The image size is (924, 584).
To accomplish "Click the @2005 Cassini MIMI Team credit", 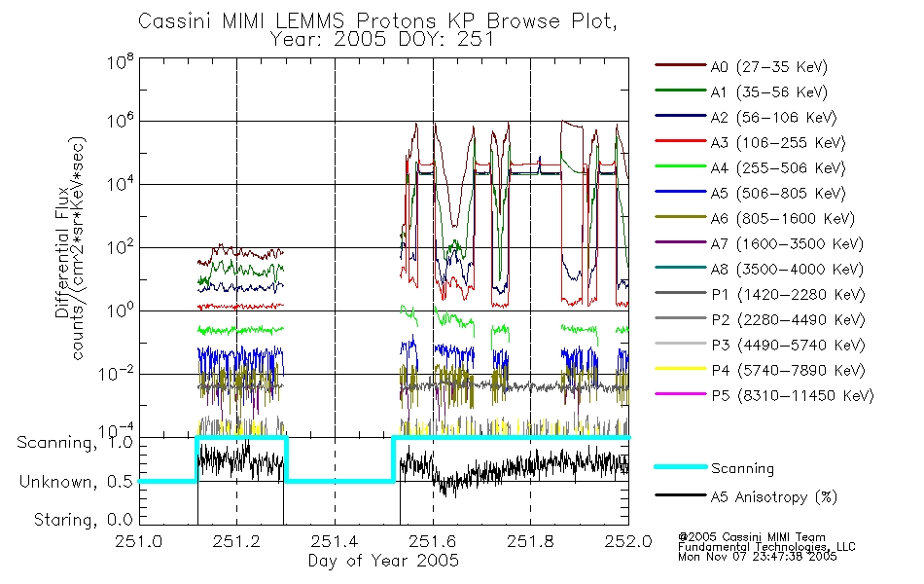I will pos(752,537).
